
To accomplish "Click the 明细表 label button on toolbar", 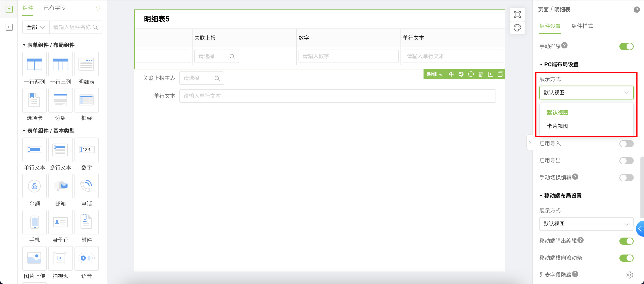I will [434, 74].
